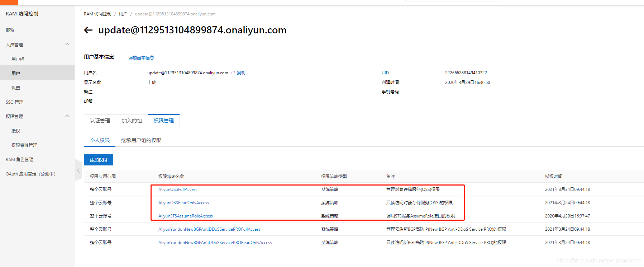Collapse the 人员管理 sidebar section
This screenshot has height=267, width=644.
coord(67,44)
